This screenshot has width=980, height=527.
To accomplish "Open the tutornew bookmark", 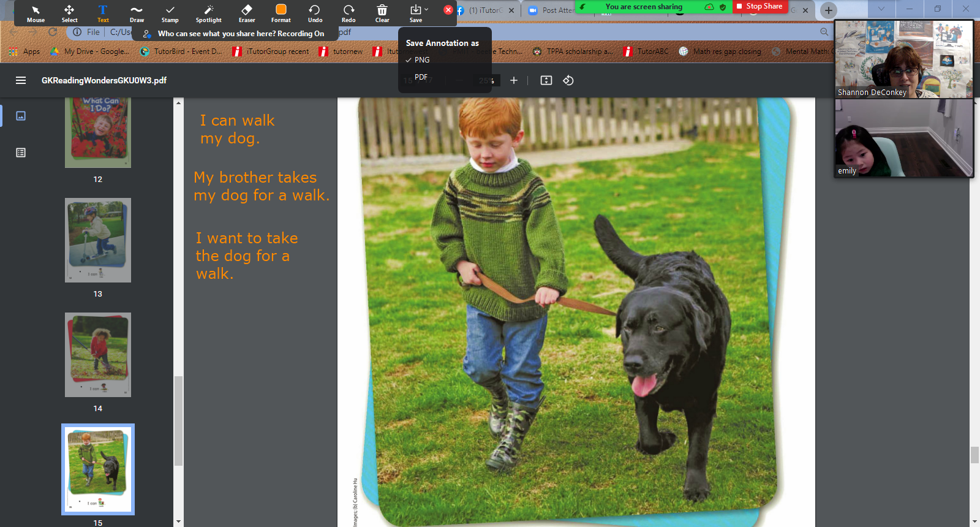I will click(341, 51).
